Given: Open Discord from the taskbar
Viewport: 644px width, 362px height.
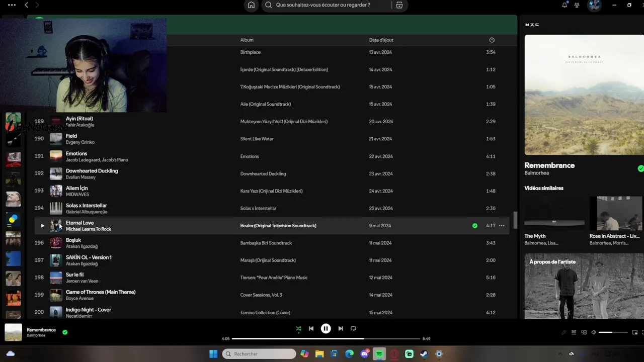Looking at the screenshot, I should pos(365,354).
